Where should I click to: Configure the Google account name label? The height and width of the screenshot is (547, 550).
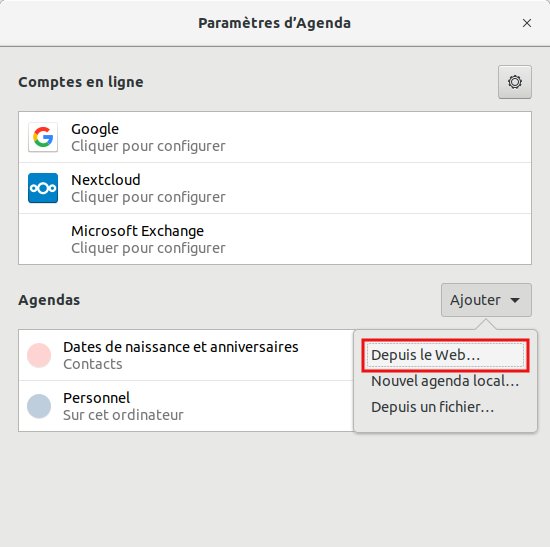tap(95, 129)
